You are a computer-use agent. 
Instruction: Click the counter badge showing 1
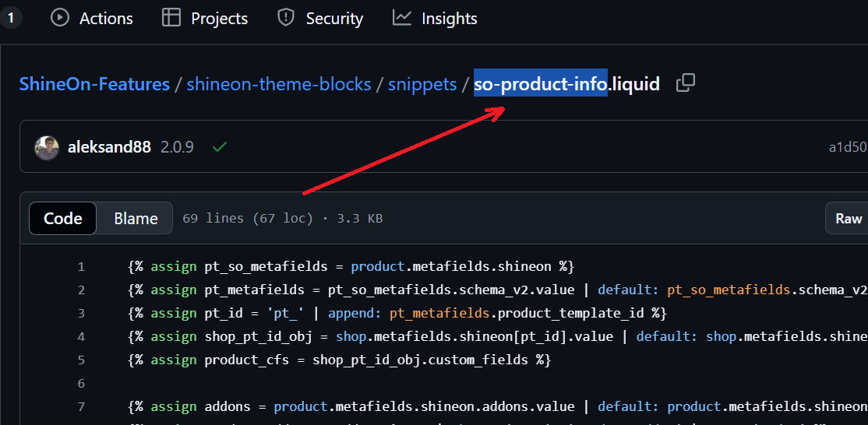coord(10,18)
